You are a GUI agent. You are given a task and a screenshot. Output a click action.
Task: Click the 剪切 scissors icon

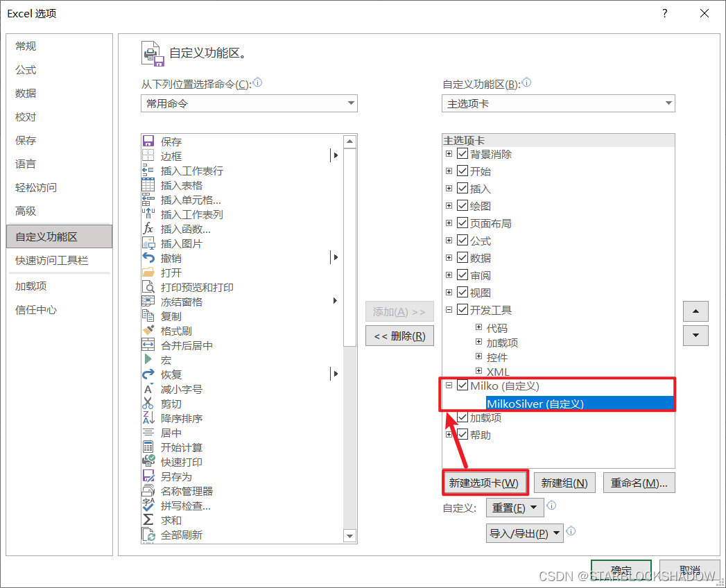tap(148, 404)
